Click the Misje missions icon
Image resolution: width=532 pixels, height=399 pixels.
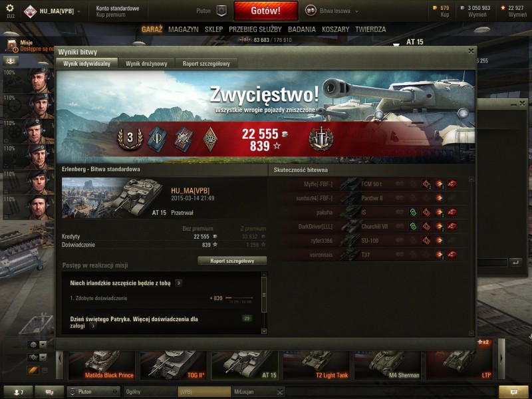click(x=12, y=45)
